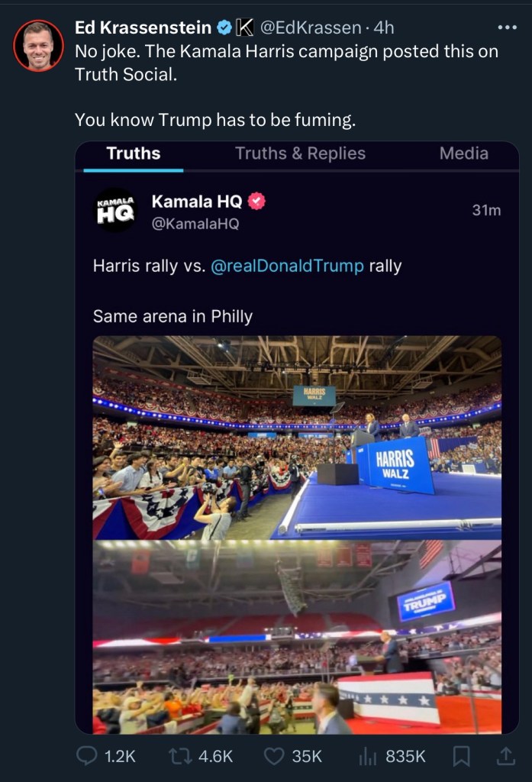This screenshot has height=782, width=532.
Task: Click the 4h post timestamp
Action: [x=384, y=28]
